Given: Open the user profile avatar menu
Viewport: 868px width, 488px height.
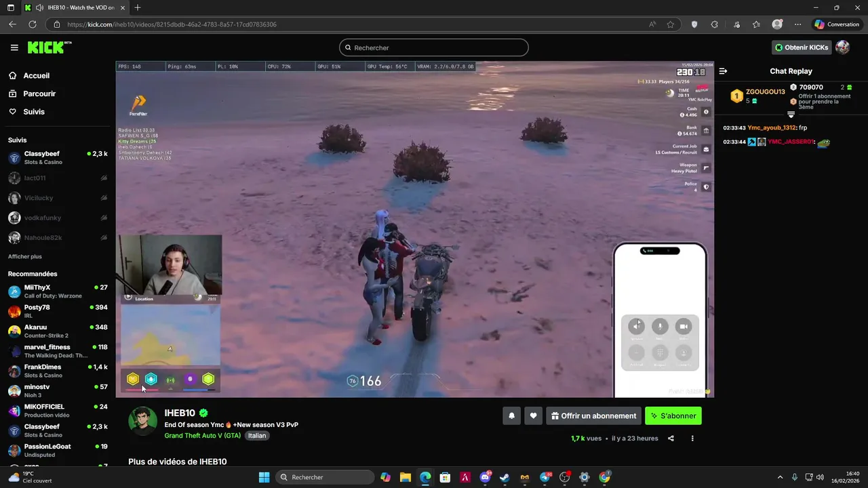Looking at the screenshot, I should coord(842,47).
